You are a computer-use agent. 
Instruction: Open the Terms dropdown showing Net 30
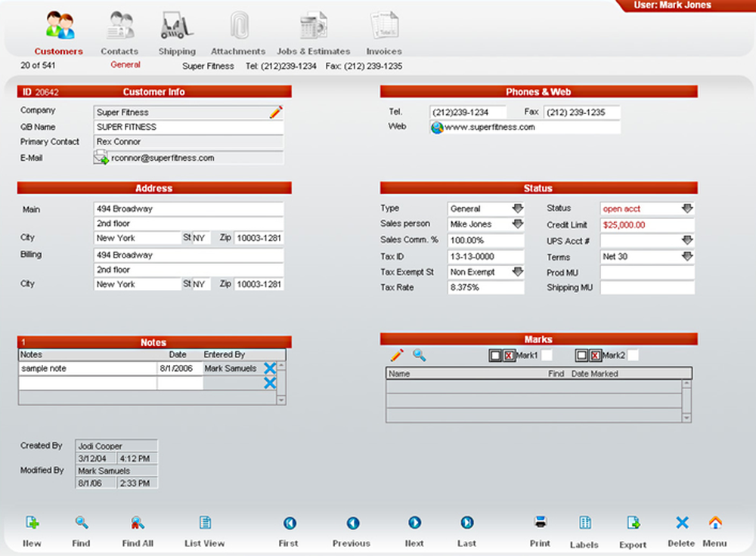click(687, 256)
